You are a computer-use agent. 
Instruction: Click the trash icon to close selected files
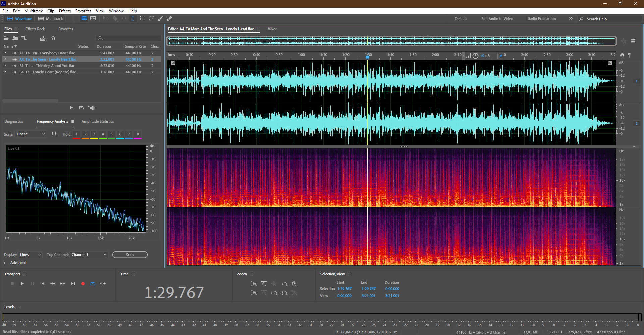(53, 38)
